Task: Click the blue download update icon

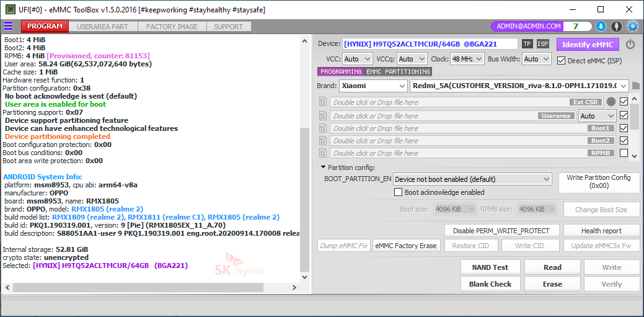Action: tap(601, 26)
